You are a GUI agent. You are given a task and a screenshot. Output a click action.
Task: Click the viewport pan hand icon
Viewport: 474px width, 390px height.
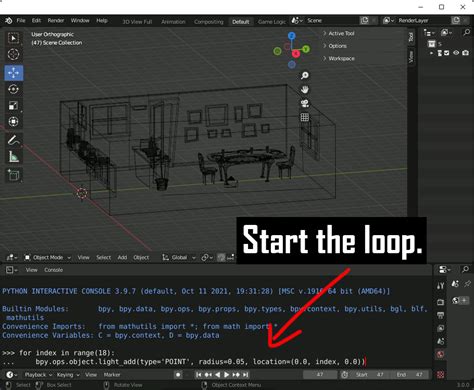[x=305, y=90]
